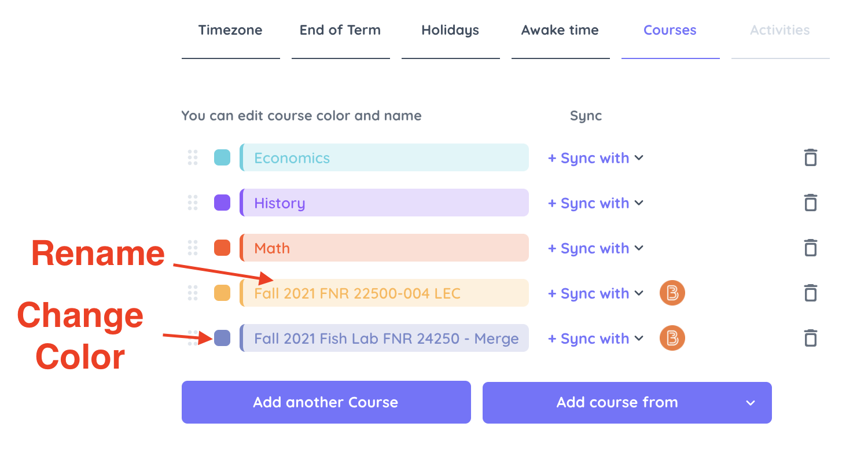Click the Add another Course button
The width and height of the screenshot is (868, 456).
pos(326,402)
